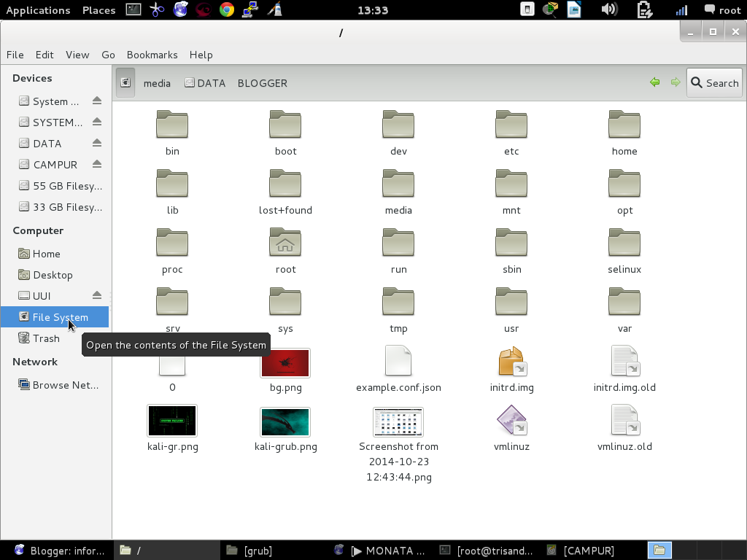Open a terminal from the top panel
Viewport: 747px width, 560px height.
(x=133, y=10)
